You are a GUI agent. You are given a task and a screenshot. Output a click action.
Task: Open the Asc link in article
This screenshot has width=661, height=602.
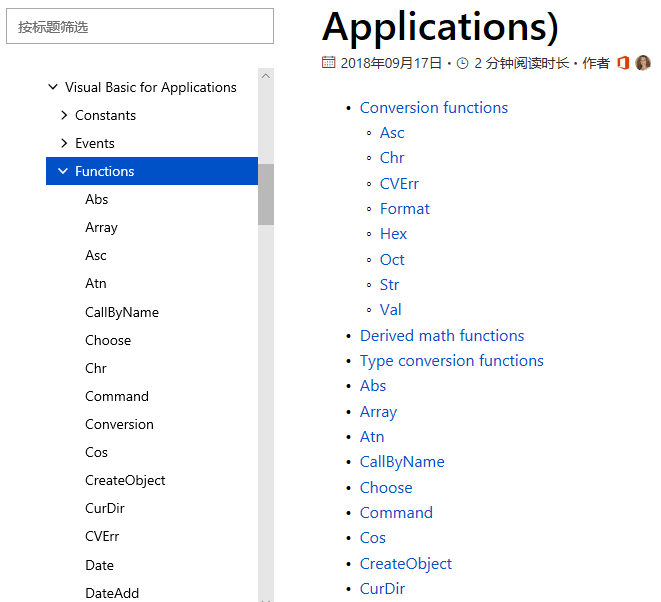click(392, 133)
